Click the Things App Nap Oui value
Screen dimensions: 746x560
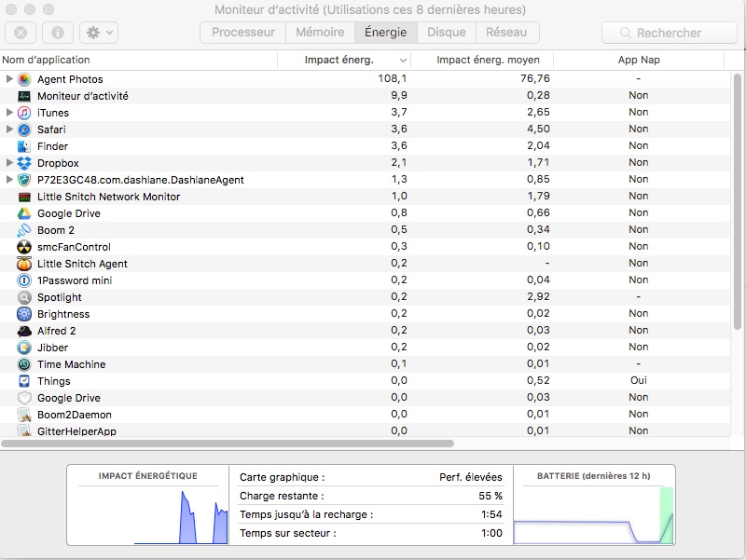pyautogui.click(x=639, y=380)
